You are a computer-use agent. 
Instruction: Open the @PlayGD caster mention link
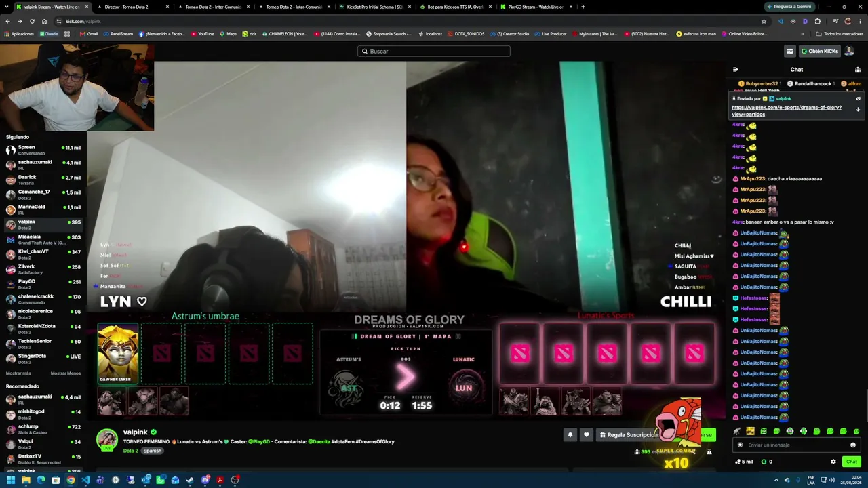[259, 441]
